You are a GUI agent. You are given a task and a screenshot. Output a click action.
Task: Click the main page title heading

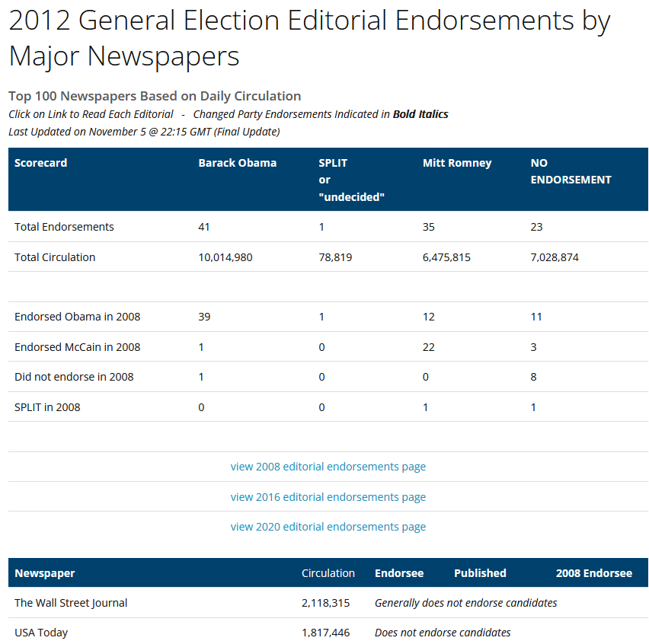tap(309, 38)
